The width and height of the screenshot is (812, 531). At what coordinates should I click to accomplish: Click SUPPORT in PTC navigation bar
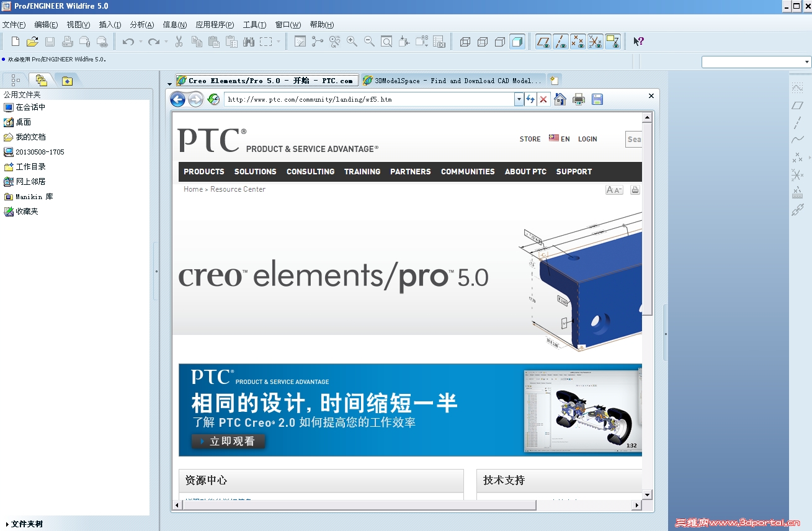point(574,172)
